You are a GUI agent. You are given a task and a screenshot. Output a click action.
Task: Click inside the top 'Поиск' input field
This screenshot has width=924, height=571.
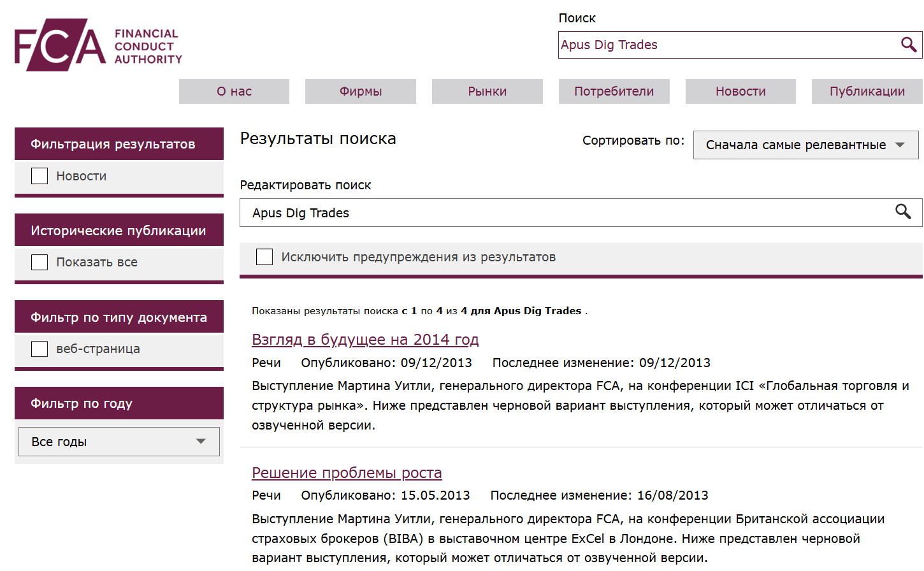coord(701,45)
